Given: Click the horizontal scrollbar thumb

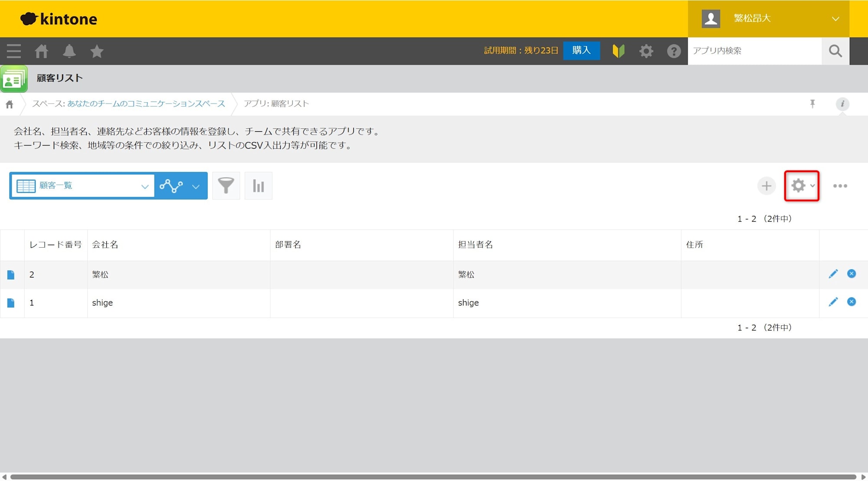Looking at the screenshot, I should tap(433, 477).
